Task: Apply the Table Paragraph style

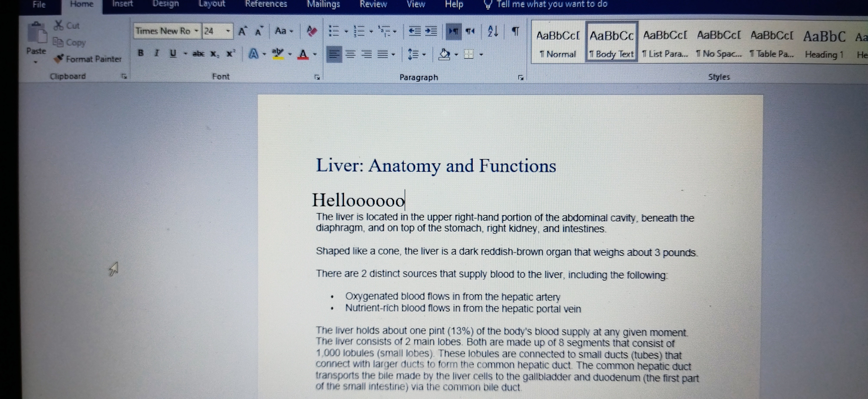Action: [772, 43]
